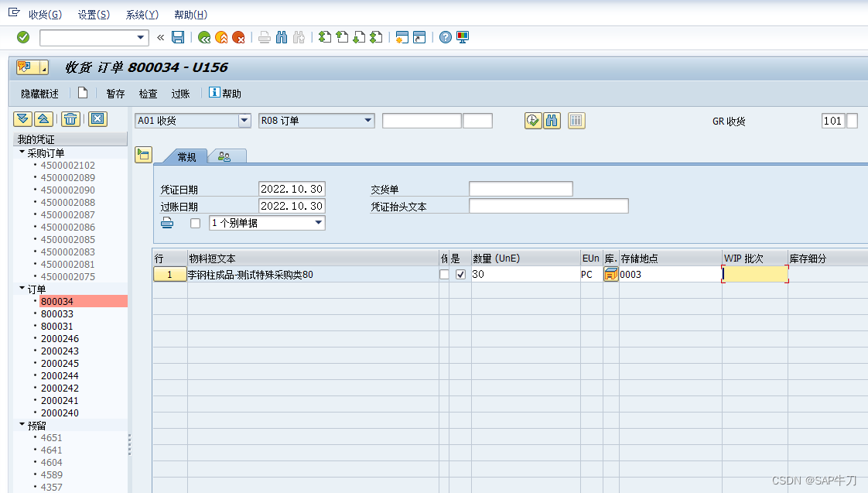Click the storage location icon in row 1
Image resolution: width=868 pixels, height=493 pixels.
610,274
